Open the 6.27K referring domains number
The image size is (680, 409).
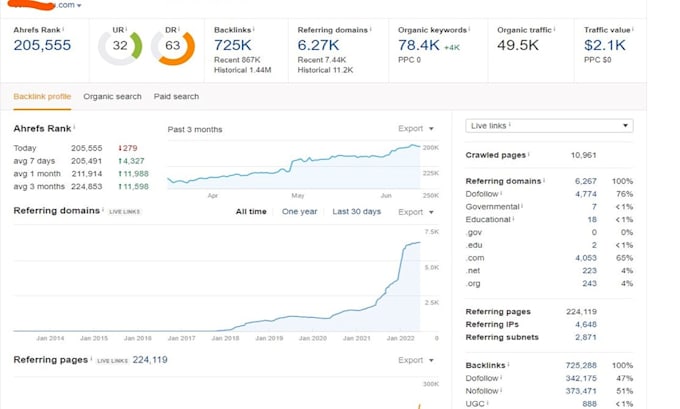318,45
